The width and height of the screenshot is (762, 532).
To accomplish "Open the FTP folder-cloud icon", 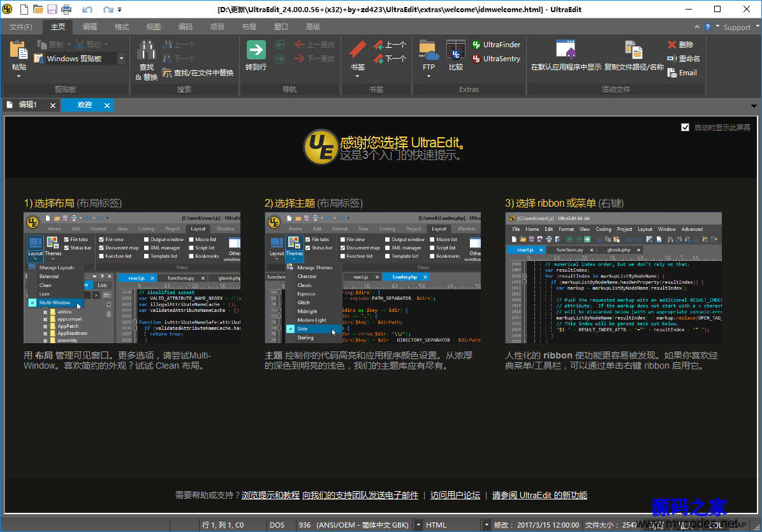I will [x=429, y=50].
